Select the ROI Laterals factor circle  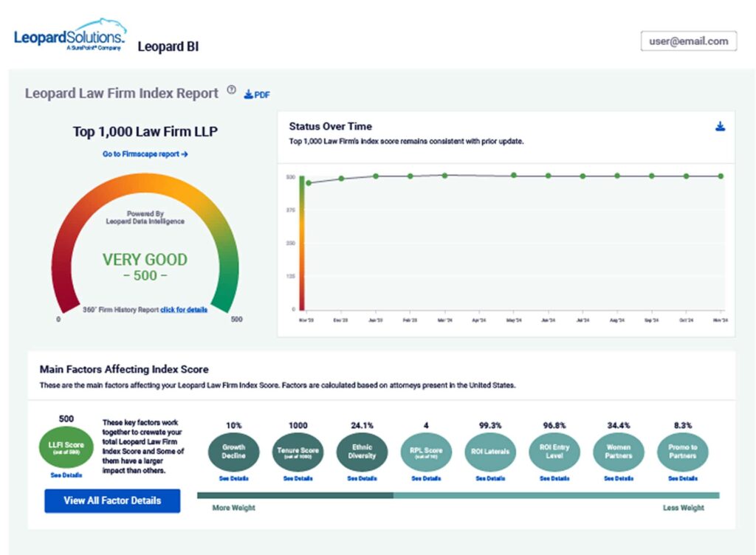(490, 452)
